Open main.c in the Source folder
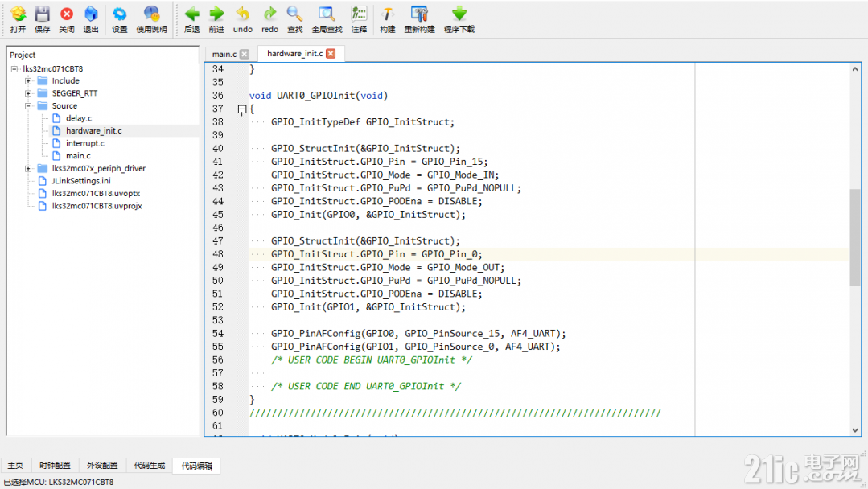 coord(78,156)
